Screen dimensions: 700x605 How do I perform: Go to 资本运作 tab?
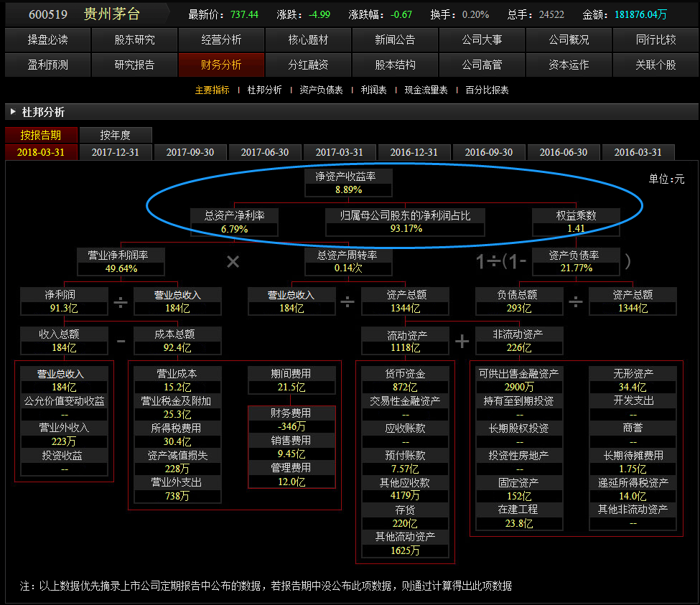(x=569, y=65)
